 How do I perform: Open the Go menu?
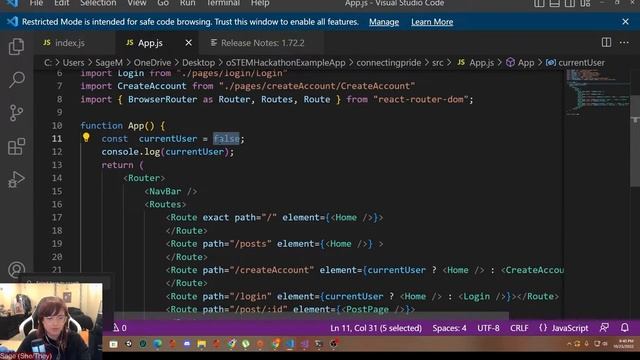click(x=163, y=3)
